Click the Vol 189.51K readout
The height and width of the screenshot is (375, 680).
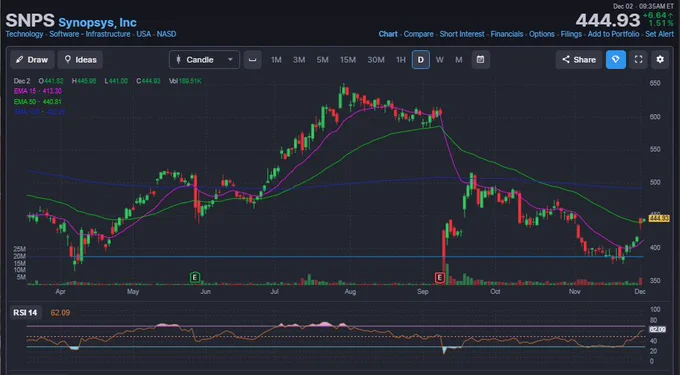coord(185,81)
